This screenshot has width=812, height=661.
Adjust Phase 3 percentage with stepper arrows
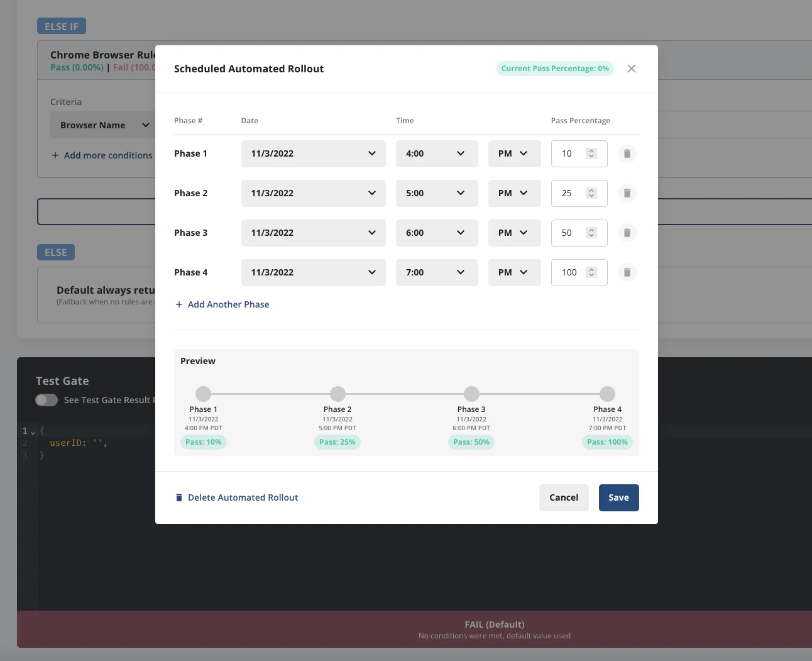(591, 233)
